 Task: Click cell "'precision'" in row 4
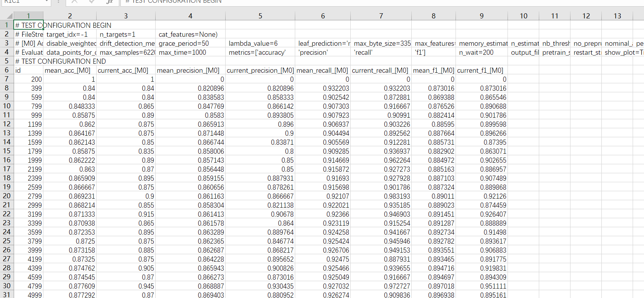[323, 52]
